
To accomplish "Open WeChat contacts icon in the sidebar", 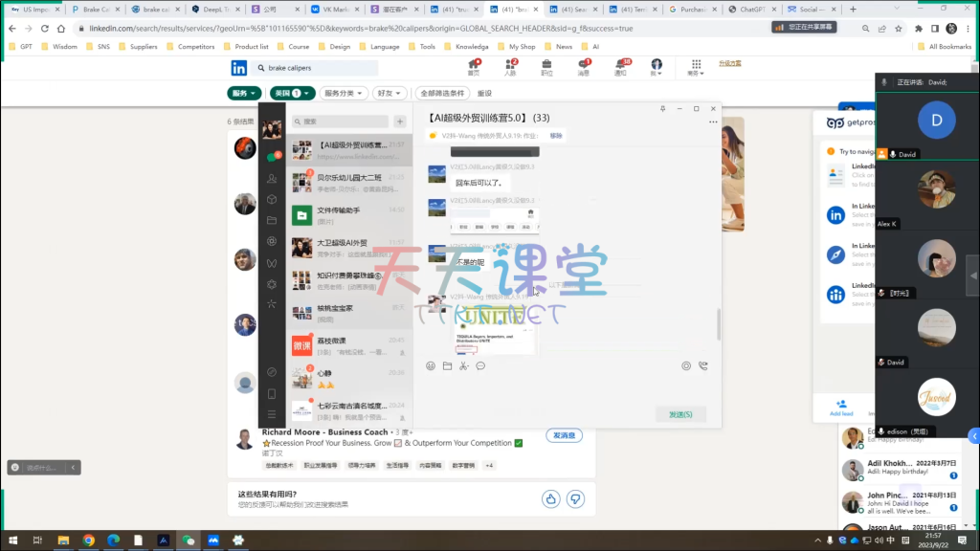I will tap(273, 178).
